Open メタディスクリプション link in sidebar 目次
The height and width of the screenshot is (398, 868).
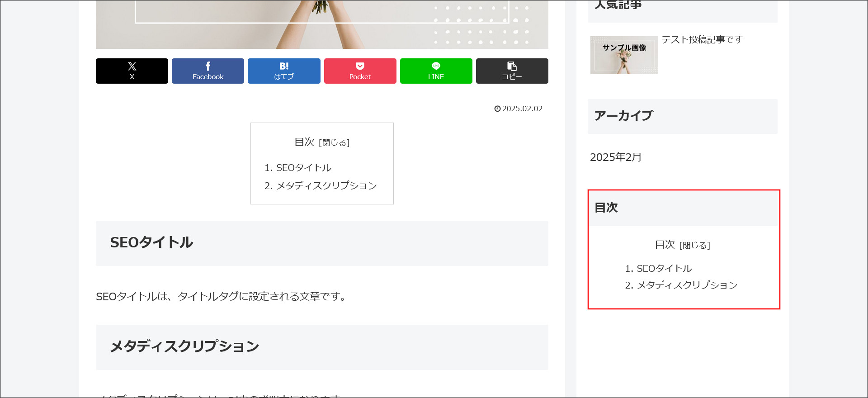pyautogui.click(x=687, y=285)
